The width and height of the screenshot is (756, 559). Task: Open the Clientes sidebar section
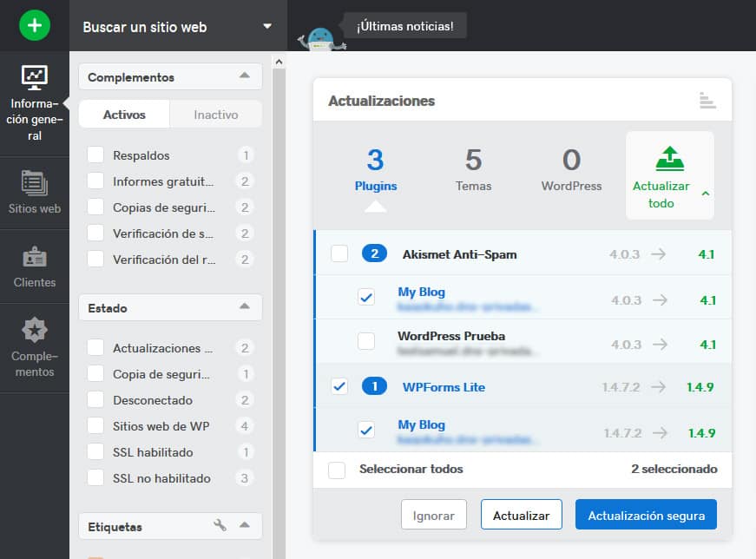click(x=35, y=266)
